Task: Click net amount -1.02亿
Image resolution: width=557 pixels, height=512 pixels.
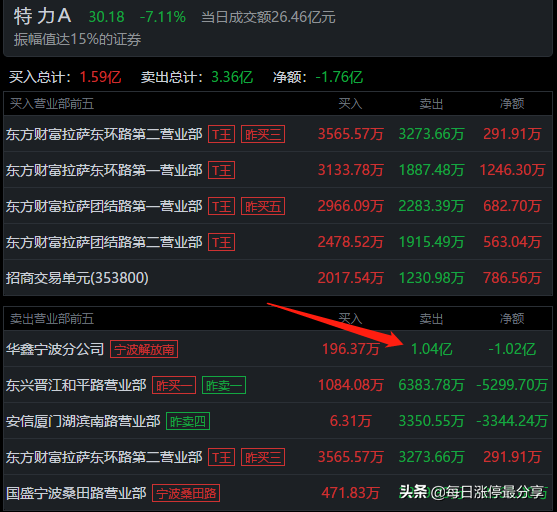Action: pyautogui.click(x=512, y=349)
